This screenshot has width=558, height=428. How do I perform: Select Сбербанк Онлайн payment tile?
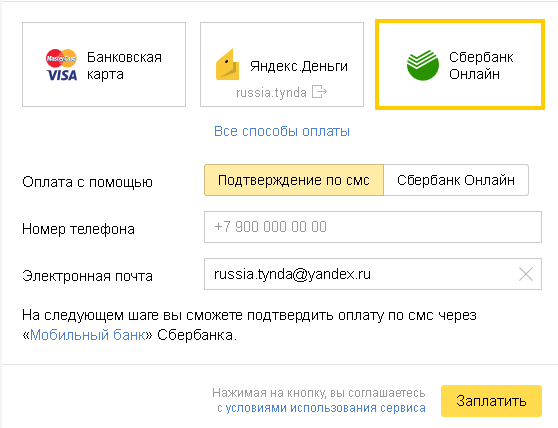point(460,64)
